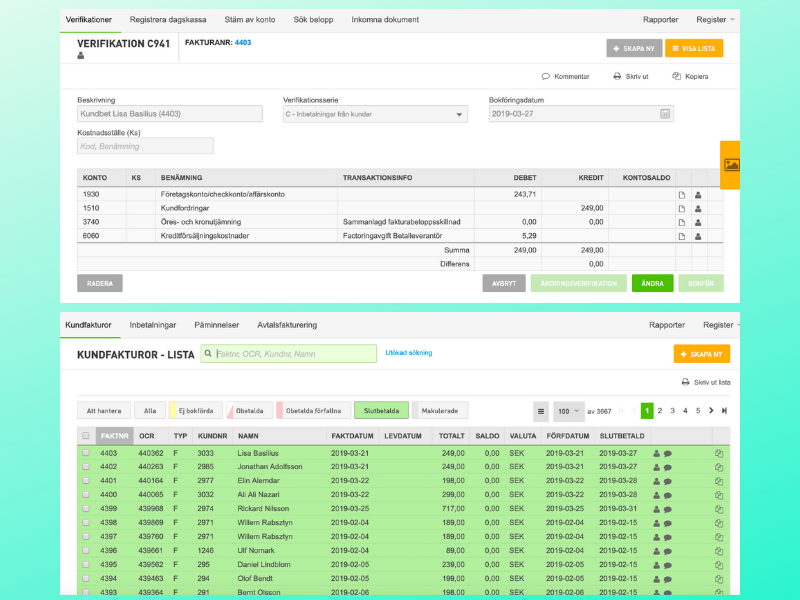Viewport: 800px width, 600px height.
Task: Switch to the Registrera dagskassa tab
Action: coord(168,19)
